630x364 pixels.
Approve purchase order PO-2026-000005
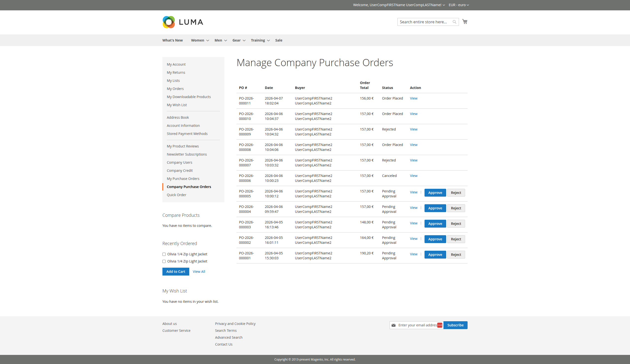tap(435, 192)
